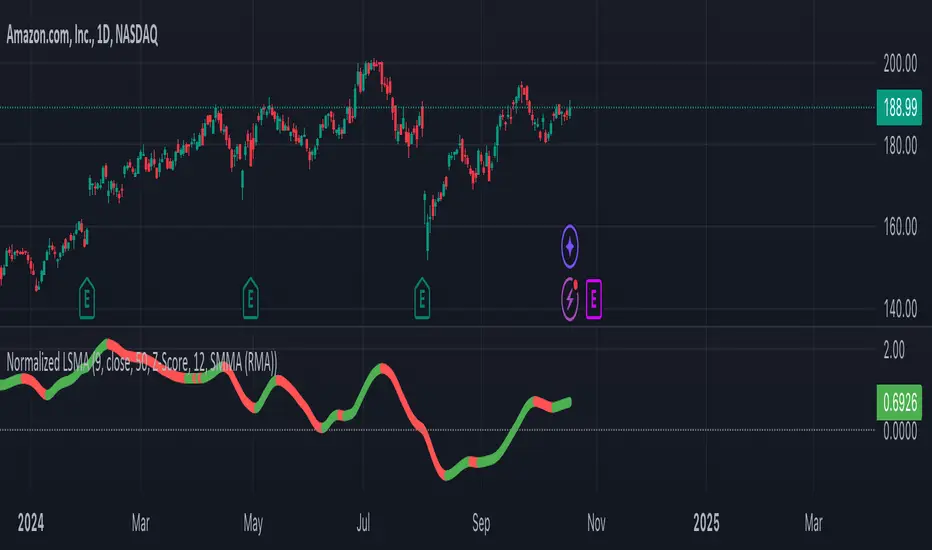The image size is (932, 550).
Task: Open the upcoming magenta earnings marker
Action: 593,299
